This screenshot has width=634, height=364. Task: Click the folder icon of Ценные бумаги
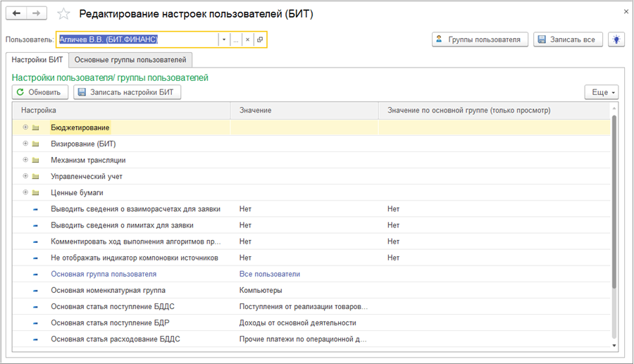(x=35, y=193)
